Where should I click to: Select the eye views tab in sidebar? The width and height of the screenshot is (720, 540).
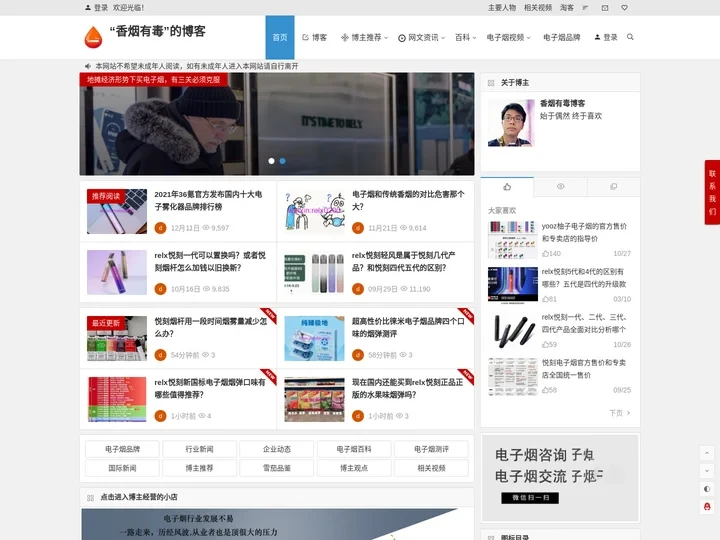tap(560, 186)
